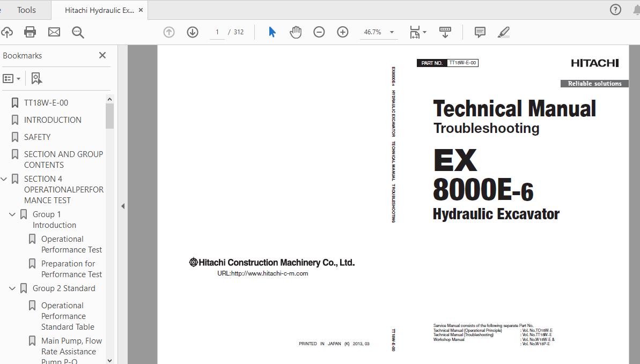Go to next page with down arrow
Viewport: 640px width, 364px height.
(193, 32)
